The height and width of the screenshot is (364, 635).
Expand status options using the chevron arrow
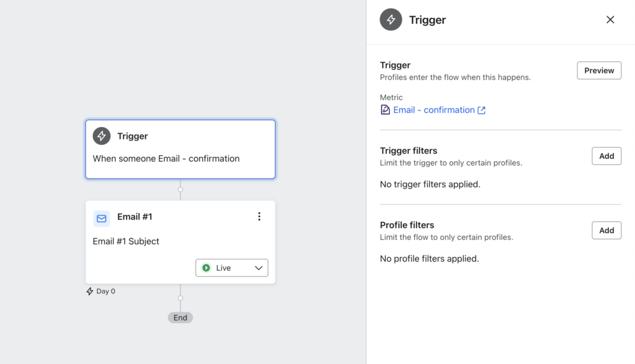(259, 268)
